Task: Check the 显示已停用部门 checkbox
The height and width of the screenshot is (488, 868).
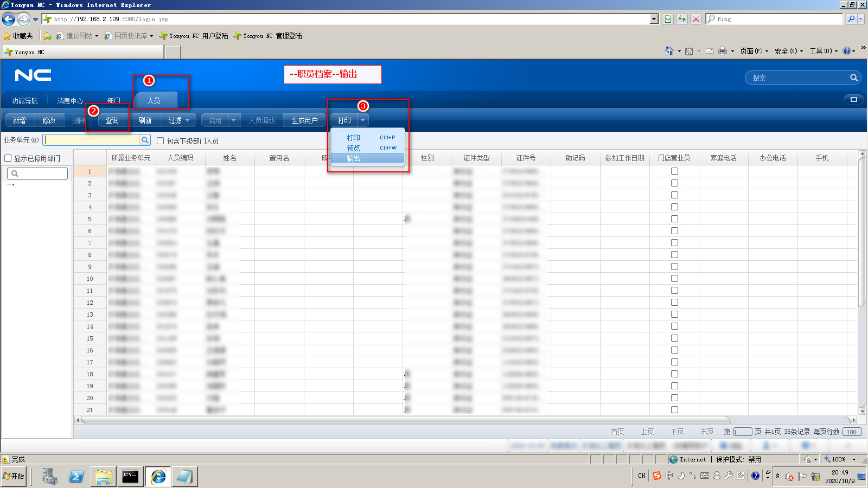Action: click(8, 158)
